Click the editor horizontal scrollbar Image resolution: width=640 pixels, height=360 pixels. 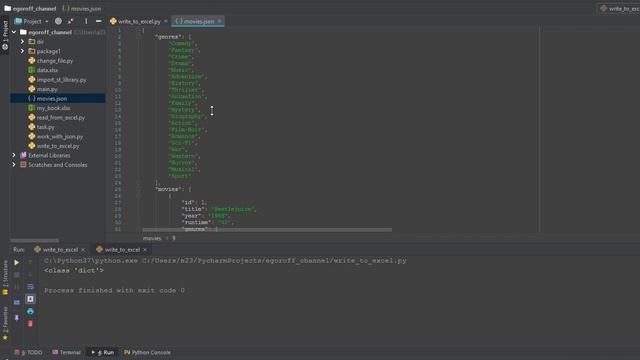tap(267, 230)
